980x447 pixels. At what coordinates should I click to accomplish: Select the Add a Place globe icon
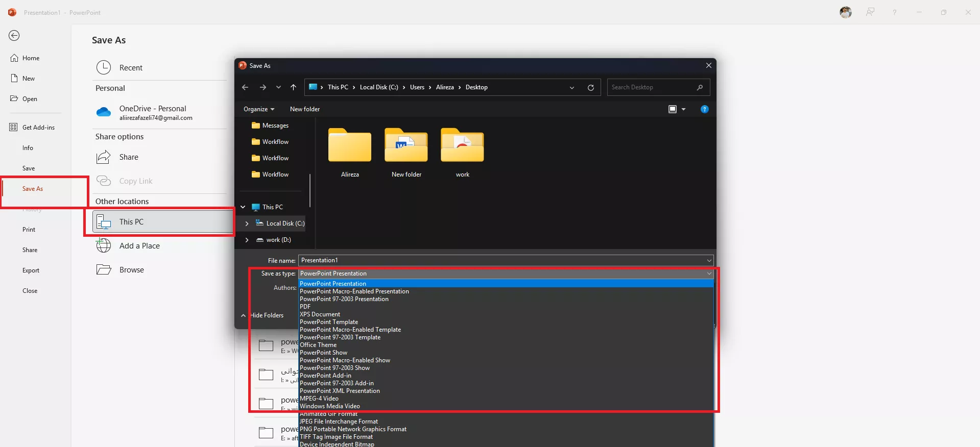(104, 246)
